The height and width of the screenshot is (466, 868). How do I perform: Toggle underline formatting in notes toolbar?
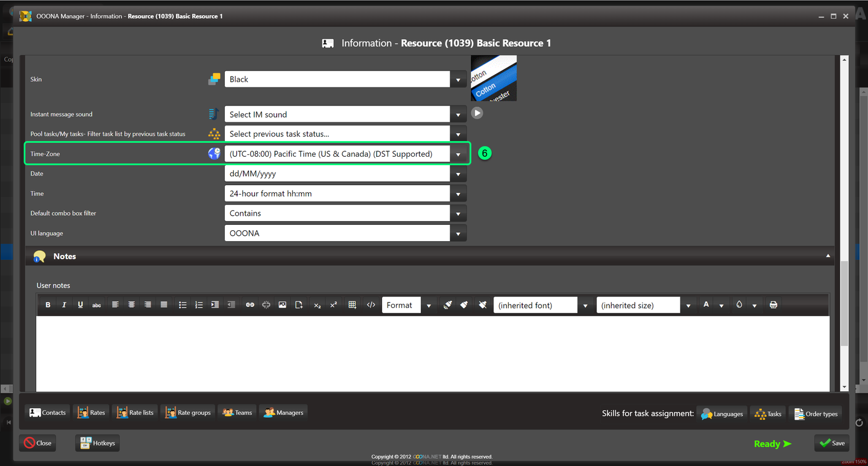pyautogui.click(x=80, y=305)
